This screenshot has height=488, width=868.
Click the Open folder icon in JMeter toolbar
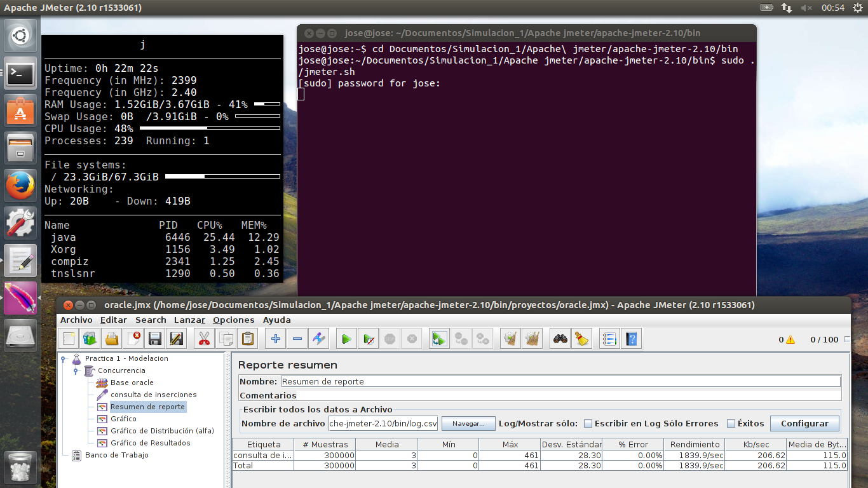[x=112, y=339]
